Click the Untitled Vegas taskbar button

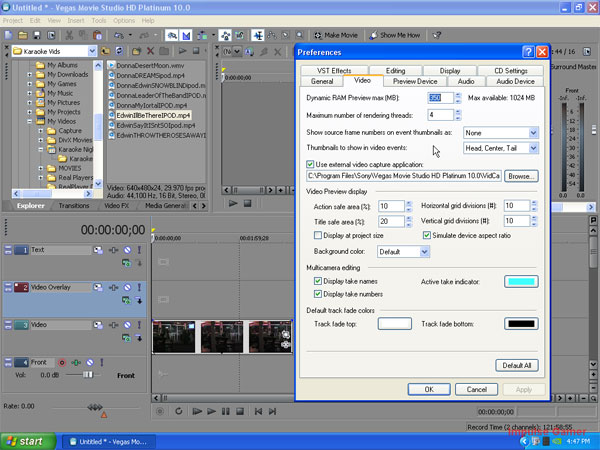tap(109, 442)
